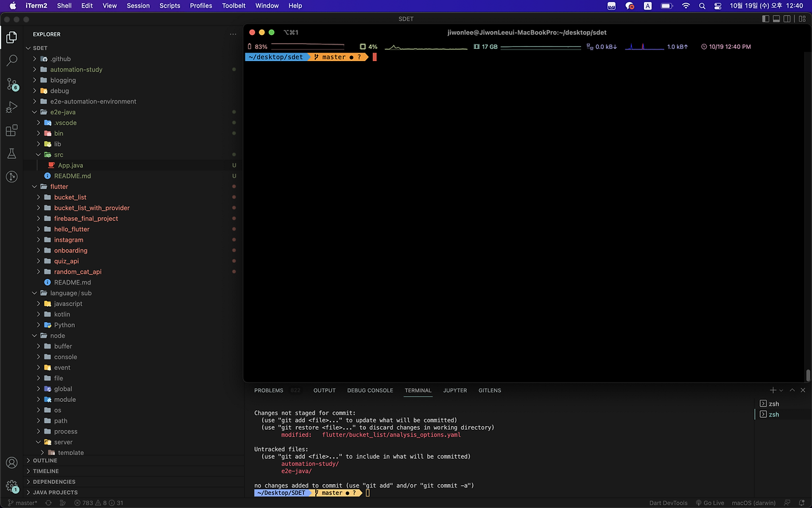
Task: Select the Run and Debug icon
Action: [x=11, y=107]
